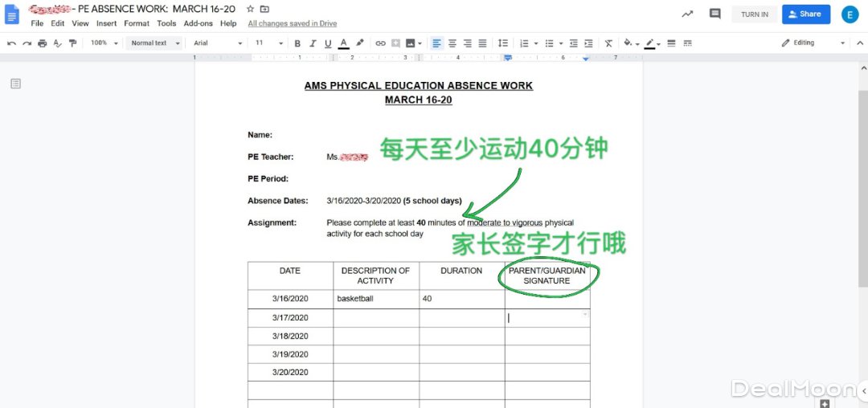Click the 3/18/2020 date cell
Screen dimensions: 868x408
(290, 337)
